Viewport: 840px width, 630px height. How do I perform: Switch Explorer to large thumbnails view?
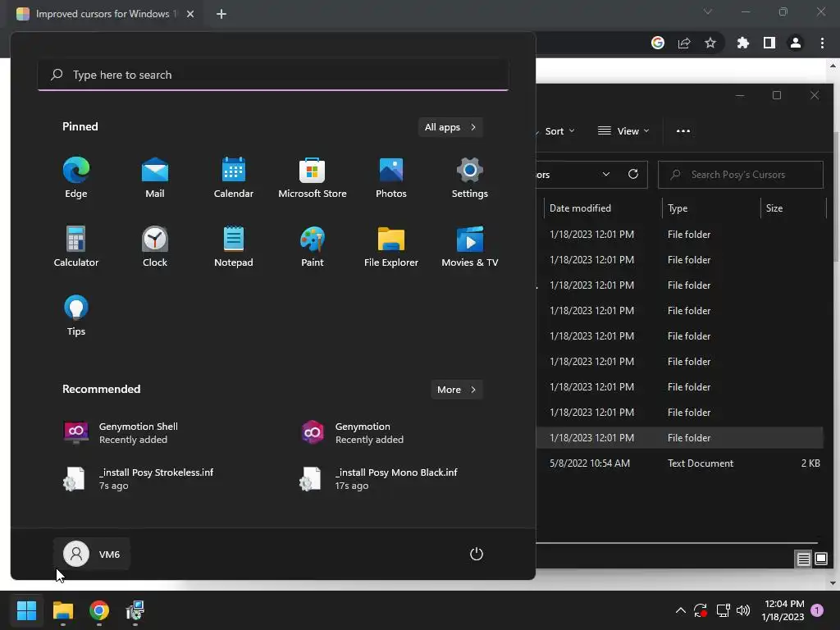click(x=820, y=559)
